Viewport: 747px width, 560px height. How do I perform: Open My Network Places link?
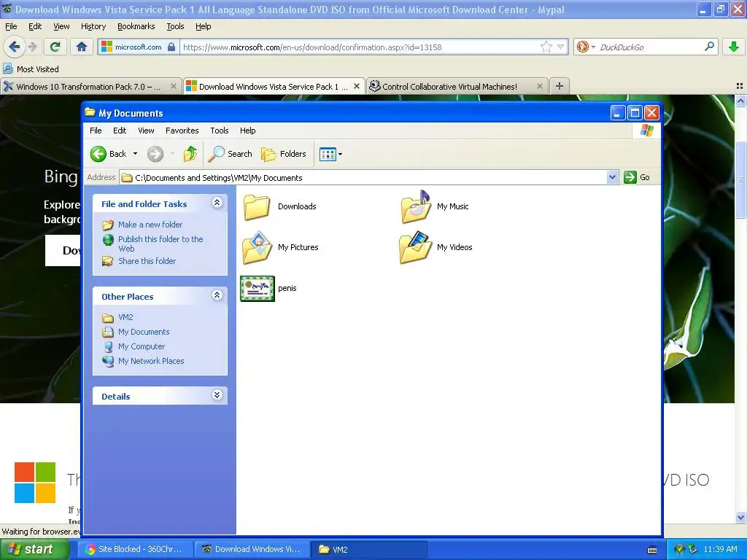(151, 361)
